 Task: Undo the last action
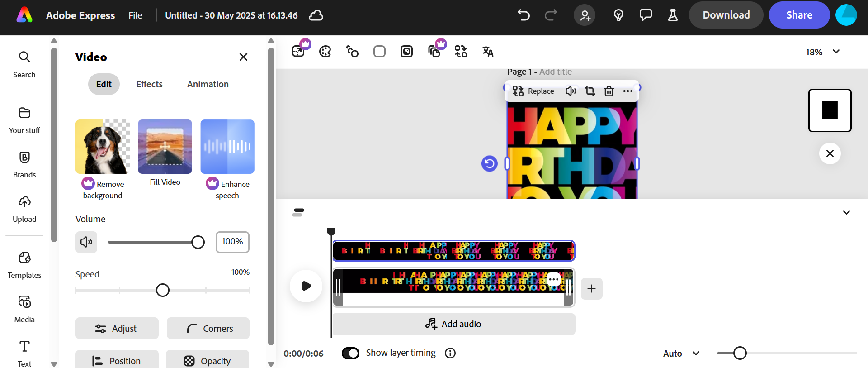pos(524,15)
